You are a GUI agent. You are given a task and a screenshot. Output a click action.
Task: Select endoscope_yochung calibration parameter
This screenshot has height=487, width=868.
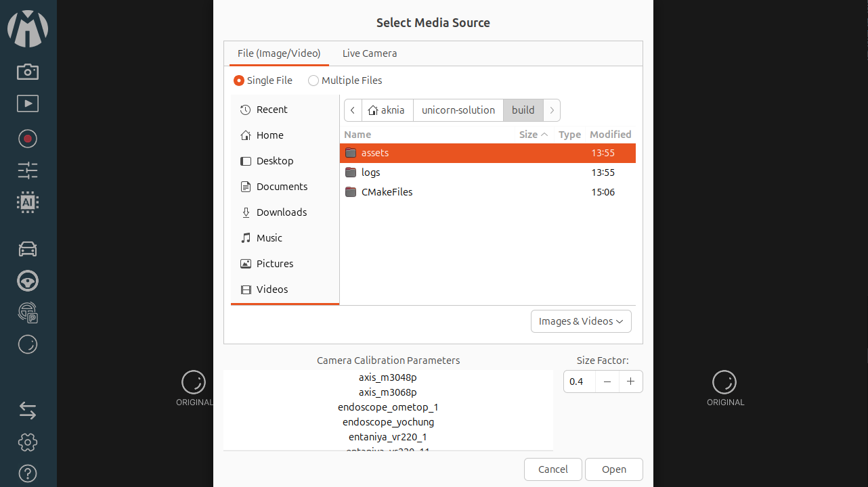pyautogui.click(x=388, y=422)
